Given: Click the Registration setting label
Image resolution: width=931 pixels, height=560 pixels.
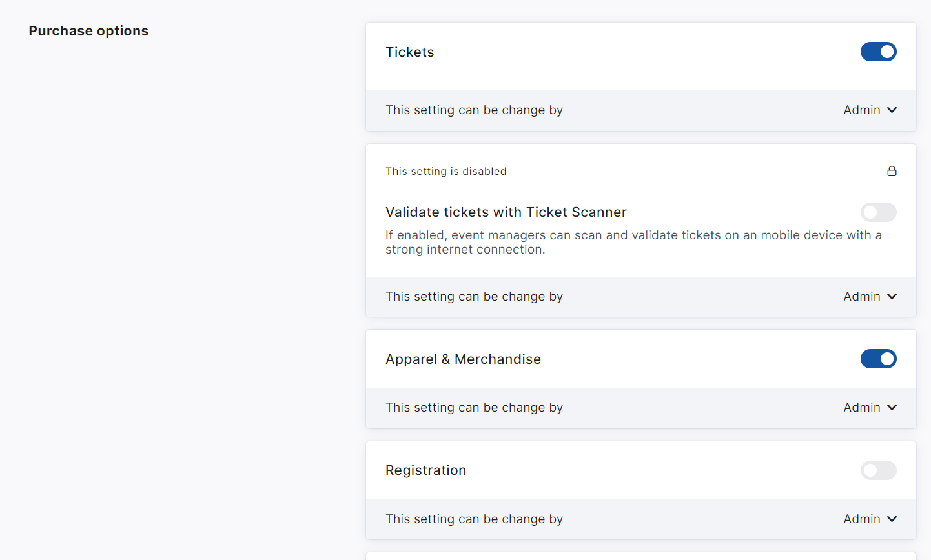Looking at the screenshot, I should [425, 470].
